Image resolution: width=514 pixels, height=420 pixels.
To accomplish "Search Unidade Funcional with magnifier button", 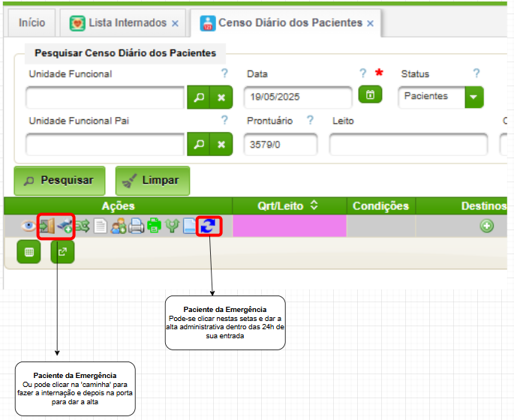I will pyautogui.click(x=198, y=97).
